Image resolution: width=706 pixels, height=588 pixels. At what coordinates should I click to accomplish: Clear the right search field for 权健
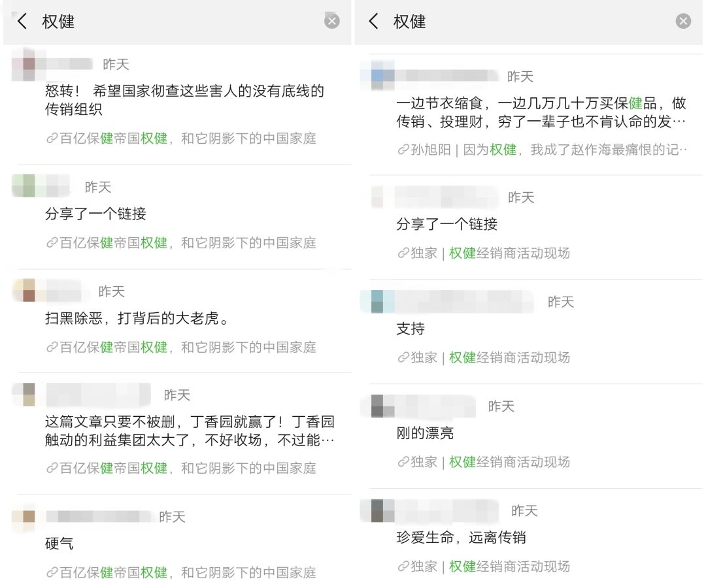[683, 21]
